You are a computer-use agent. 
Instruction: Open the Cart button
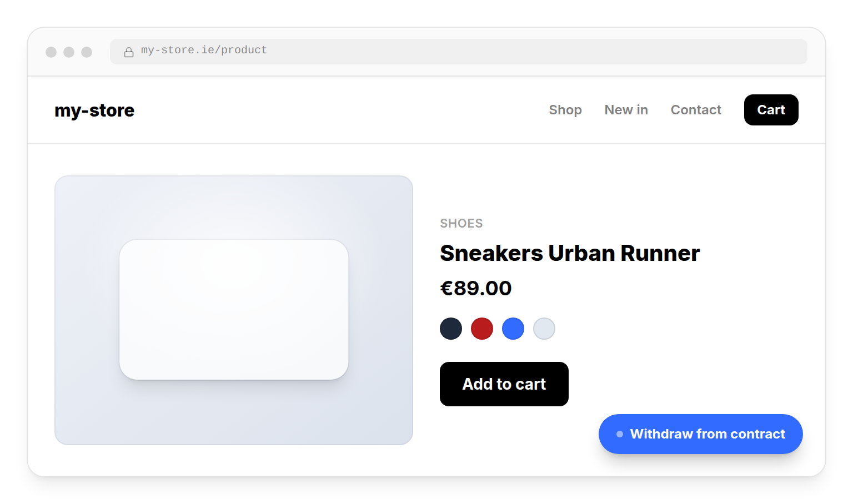(771, 110)
